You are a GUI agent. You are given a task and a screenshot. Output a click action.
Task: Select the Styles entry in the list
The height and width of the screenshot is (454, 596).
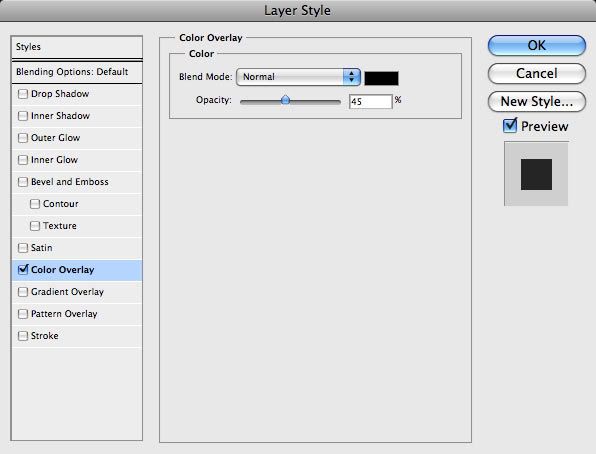pos(77,47)
